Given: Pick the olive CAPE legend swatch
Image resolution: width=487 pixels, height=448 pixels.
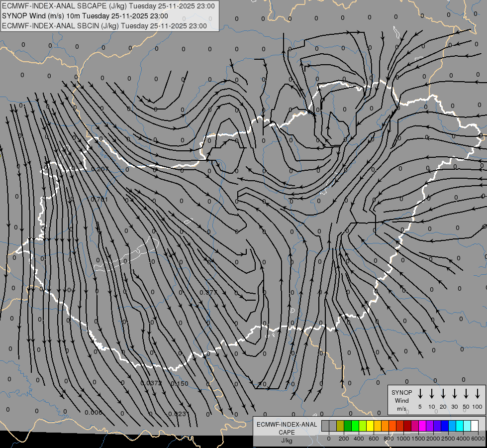Looking at the screenshot, I should click(340, 426).
